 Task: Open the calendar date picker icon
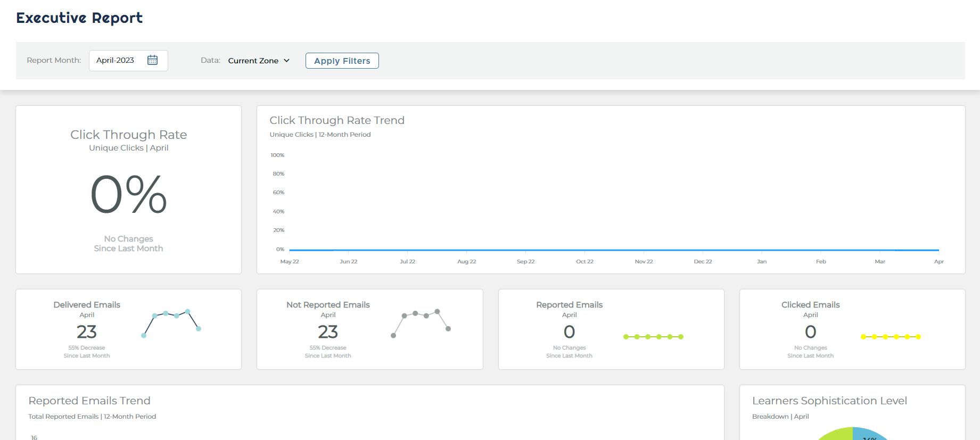[152, 60]
